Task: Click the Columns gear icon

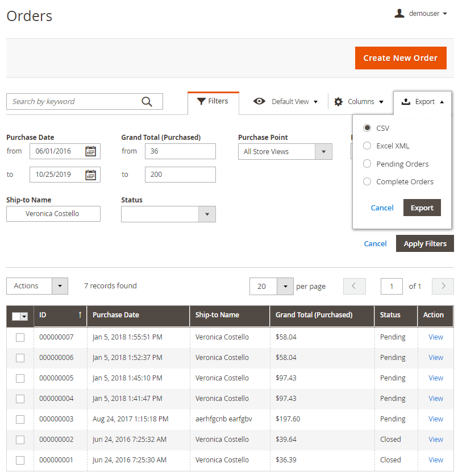Action: [x=339, y=102]
